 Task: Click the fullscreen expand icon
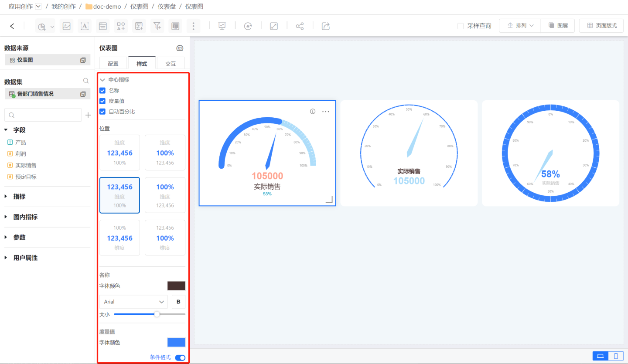[x=274, y=26]
